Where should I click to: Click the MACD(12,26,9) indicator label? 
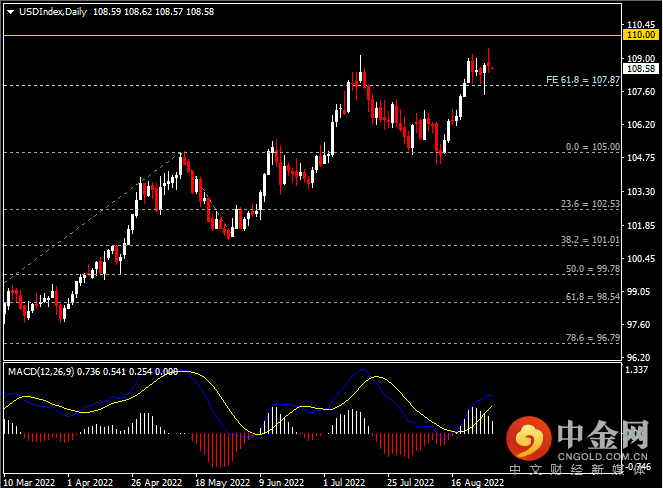pos(41,372)
